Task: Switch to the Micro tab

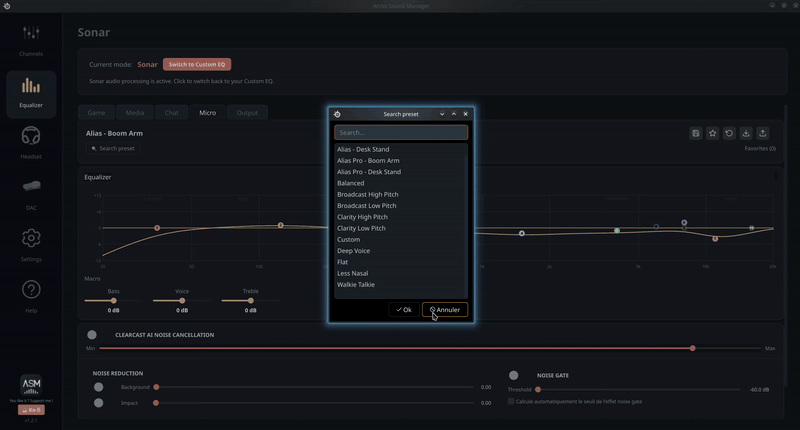Action: pyautogui.click(x=208, y=113)
